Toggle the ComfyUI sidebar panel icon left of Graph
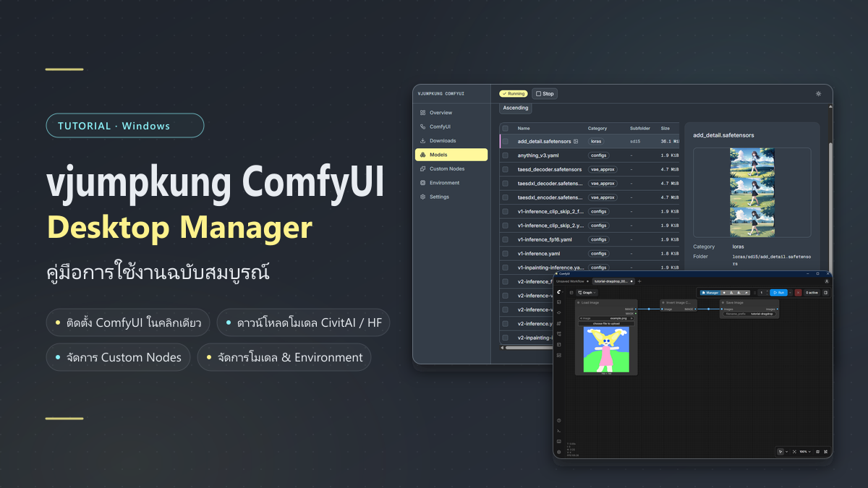The width and height of the screenshot is (868, 488). (x=571, y=293)
